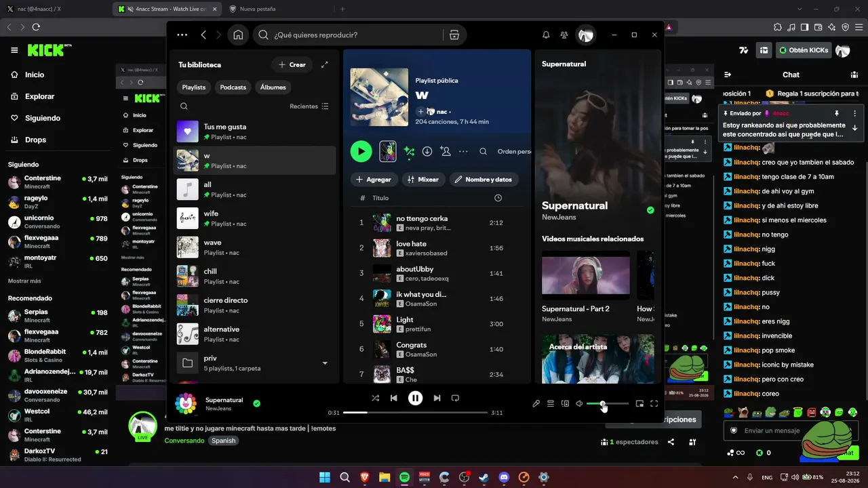Open the Supernatural - Part 2 video thumbnail
The width and height of the screenshot is (868, 488).
586,275
